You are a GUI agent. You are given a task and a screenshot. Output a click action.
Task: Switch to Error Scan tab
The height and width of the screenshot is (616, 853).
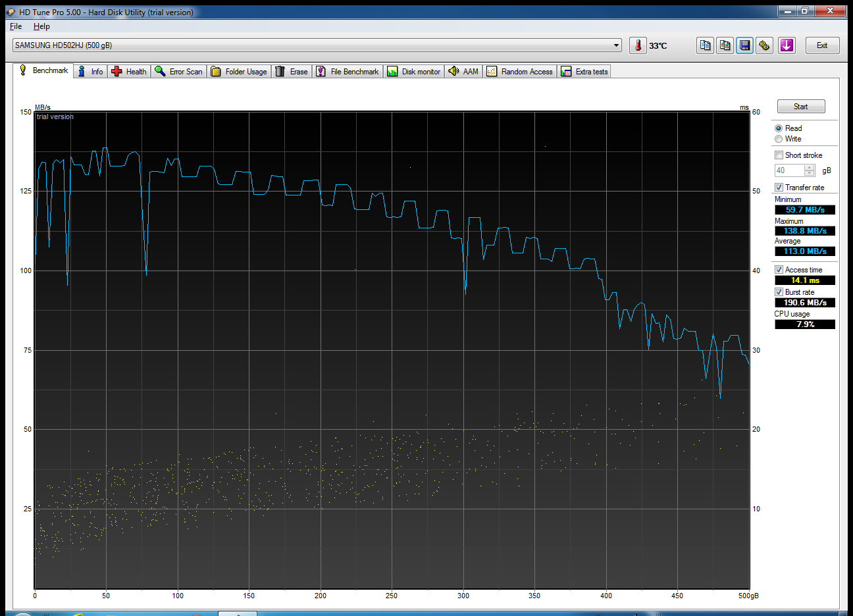click(178, 72)
